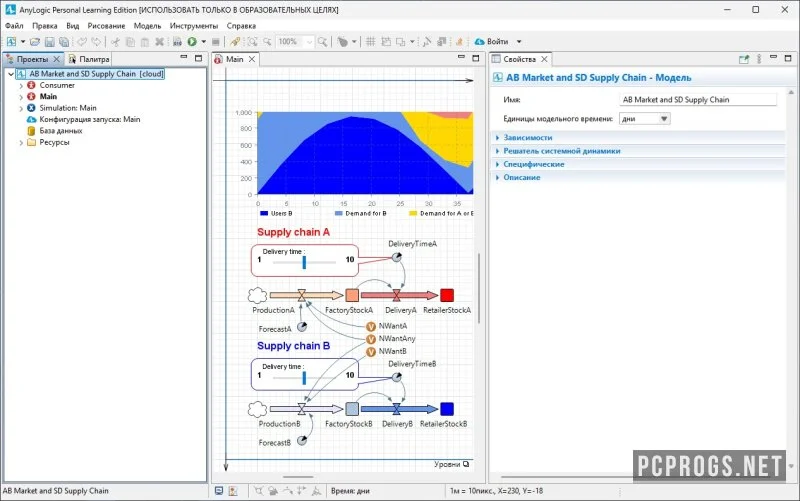
Task: Click the console icon in status bar
Action: [219, 491]
